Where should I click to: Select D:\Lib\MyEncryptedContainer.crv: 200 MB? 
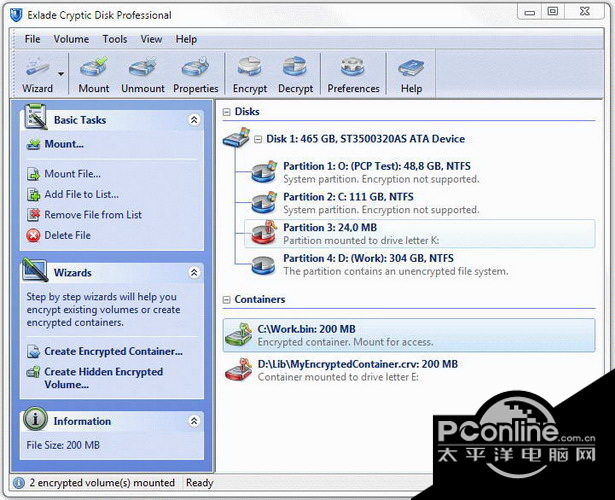[x=357, y=364]
